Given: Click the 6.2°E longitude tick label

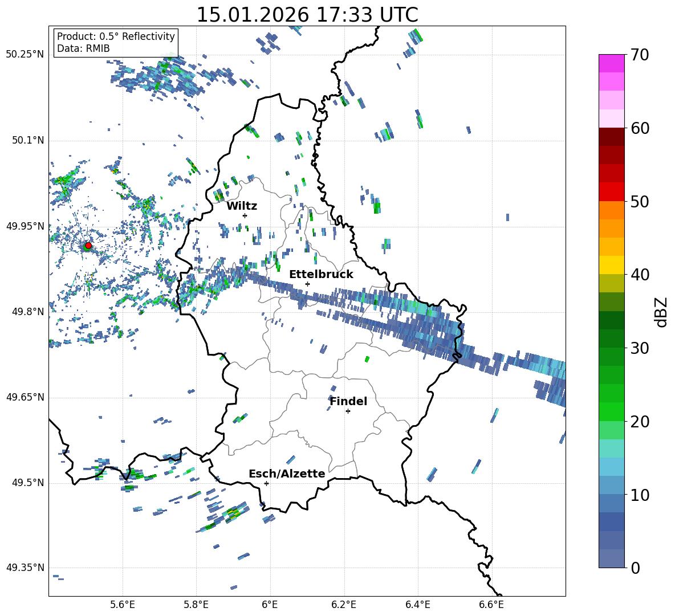Looking at the screenshot, I should click(x=344, y=605).
